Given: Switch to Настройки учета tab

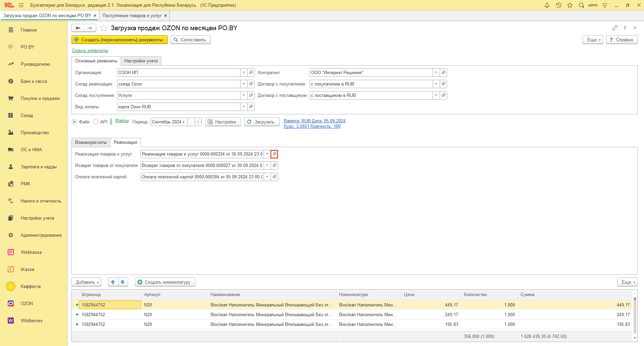Looking at the screenshot, I should 141,61.
